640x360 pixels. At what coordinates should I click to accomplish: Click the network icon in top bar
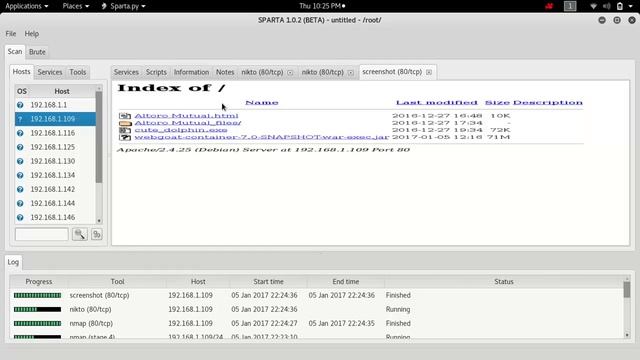(x=593, y=6)
